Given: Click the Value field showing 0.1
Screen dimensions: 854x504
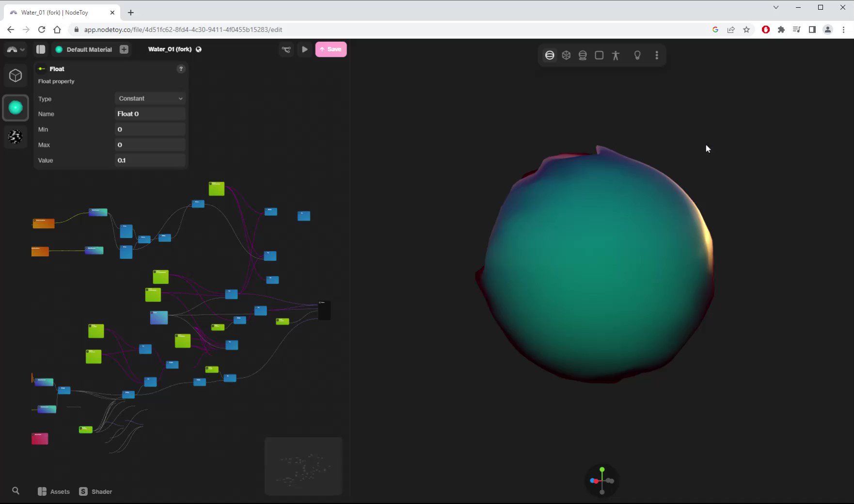Looking at the screenshot, I should pos(149,160).
